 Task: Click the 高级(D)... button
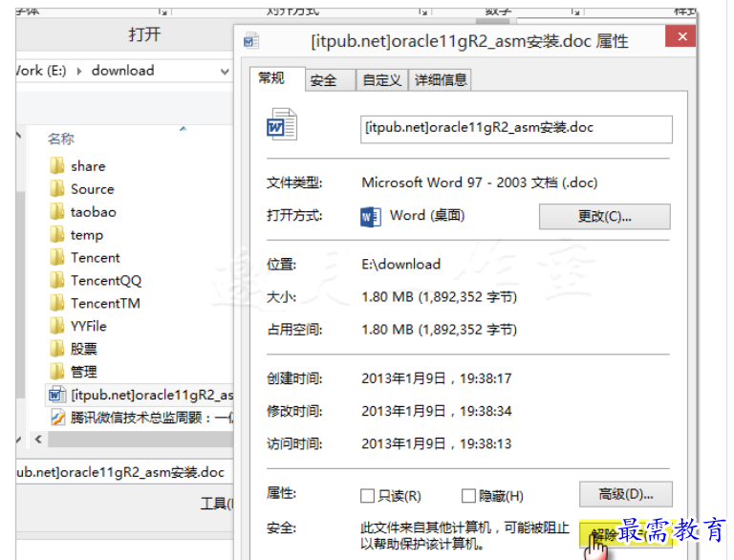(626, 494)
